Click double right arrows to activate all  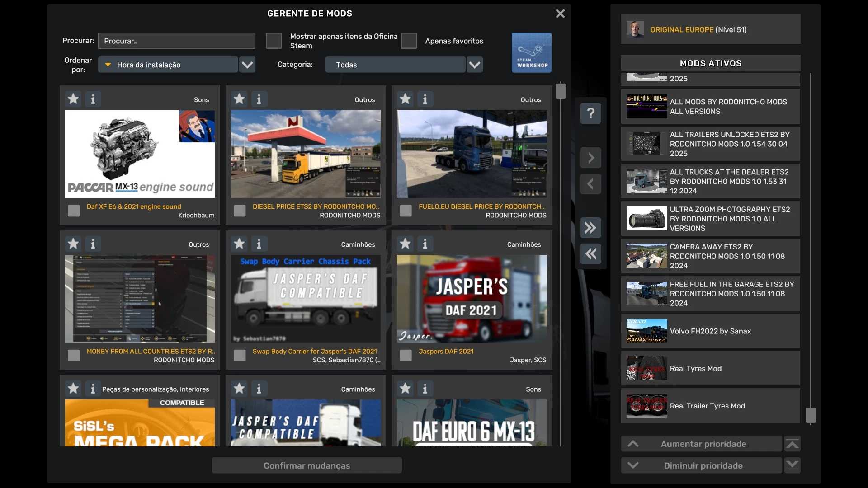[x=590, y=227]
